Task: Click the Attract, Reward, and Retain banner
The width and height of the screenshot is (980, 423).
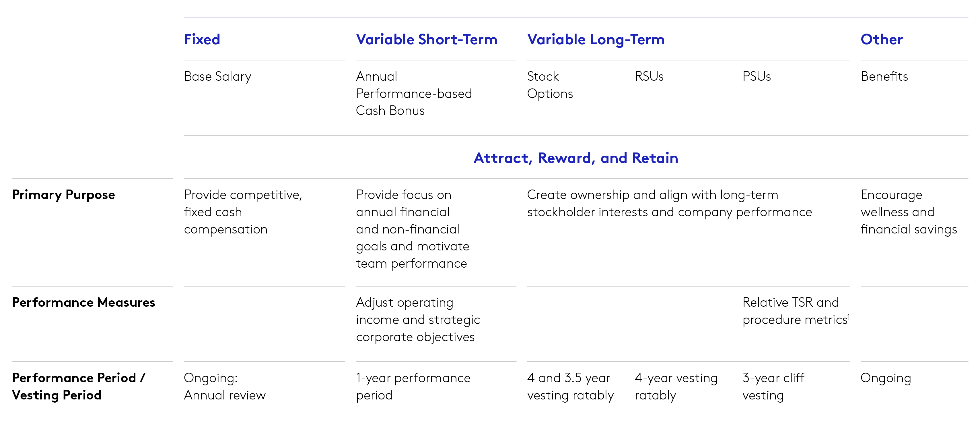Action: [x=575, y=158]
